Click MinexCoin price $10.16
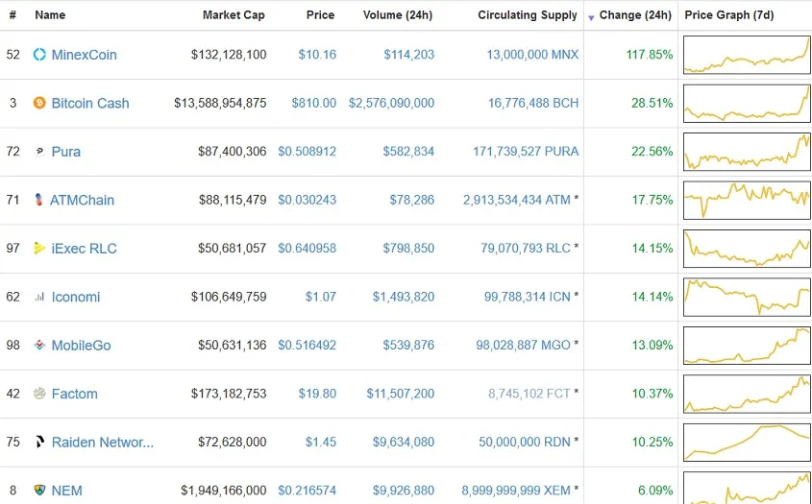This screenshot has height=504, width=812. pyautogui.click(x=317, y=55)
